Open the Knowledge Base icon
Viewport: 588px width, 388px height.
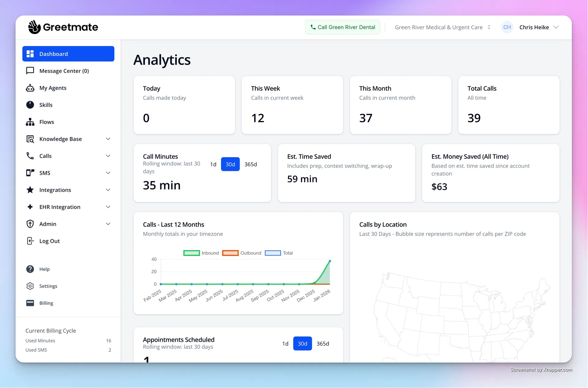pos(30,139)
